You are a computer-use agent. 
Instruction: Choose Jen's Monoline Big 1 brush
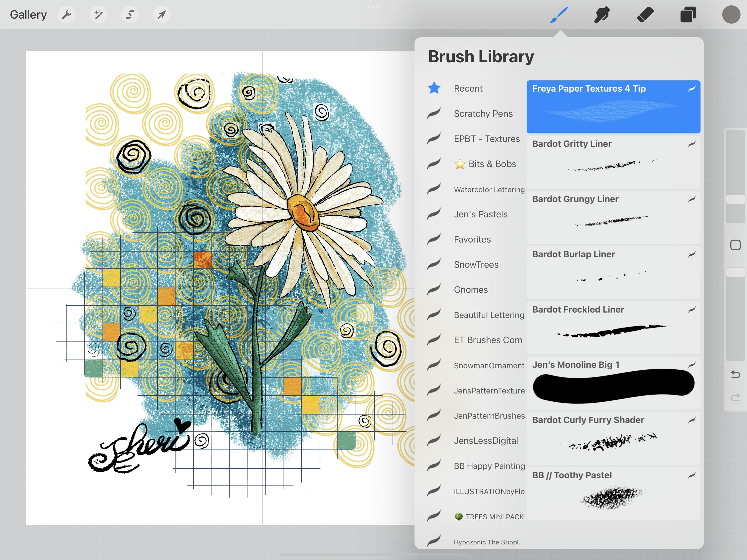pyautogui.click(x=613, y=383)
